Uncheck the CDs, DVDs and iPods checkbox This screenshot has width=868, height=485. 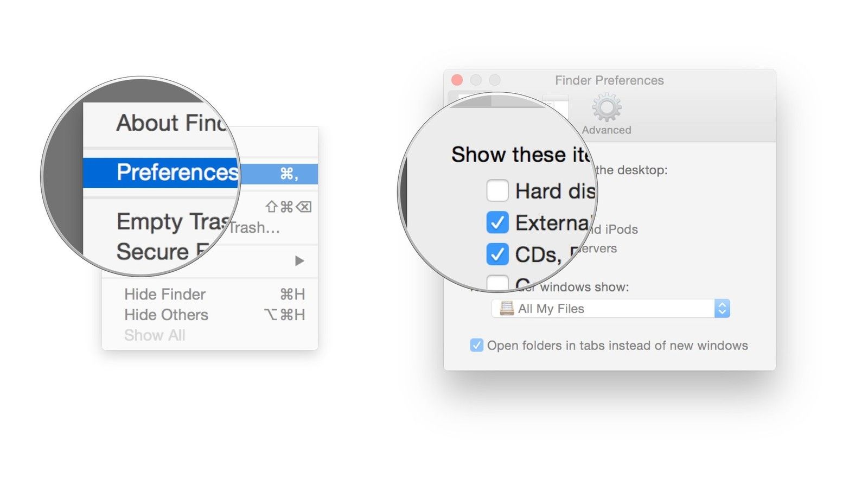[x=497, y=254]
